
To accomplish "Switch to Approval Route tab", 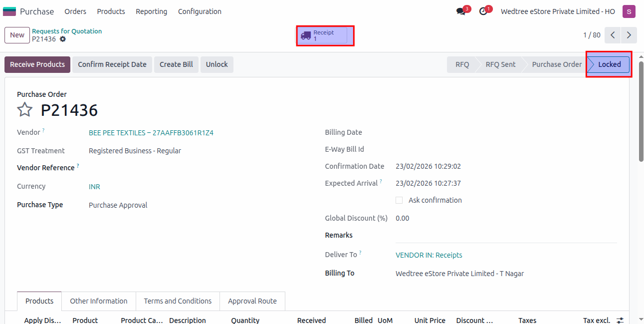I will [252, 301].
